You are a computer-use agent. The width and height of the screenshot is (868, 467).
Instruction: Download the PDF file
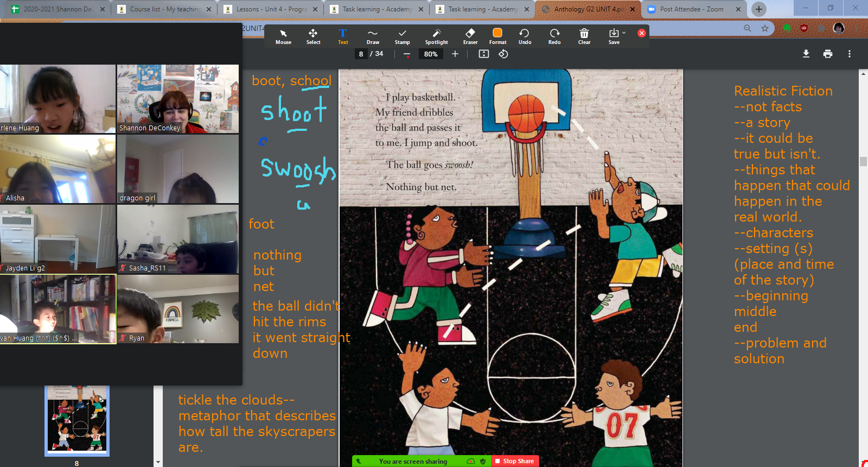point(806,54)
